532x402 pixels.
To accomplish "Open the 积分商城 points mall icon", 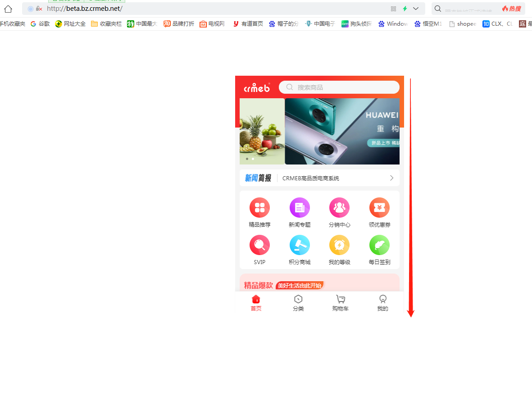I will (x=300, y=245).
